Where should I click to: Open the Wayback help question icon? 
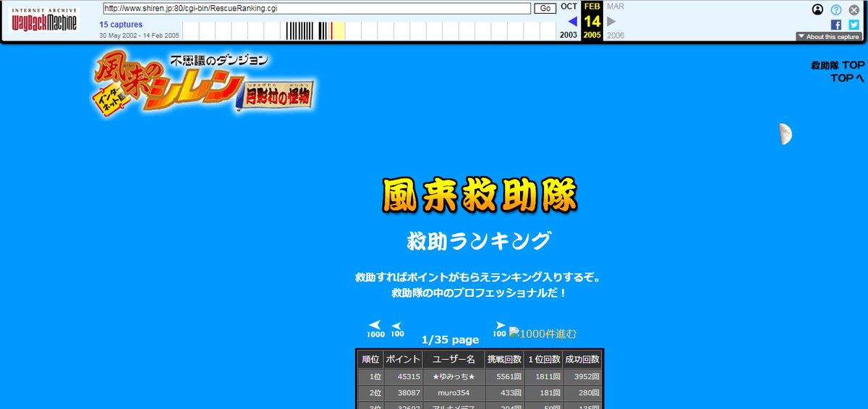click(836, 9)
